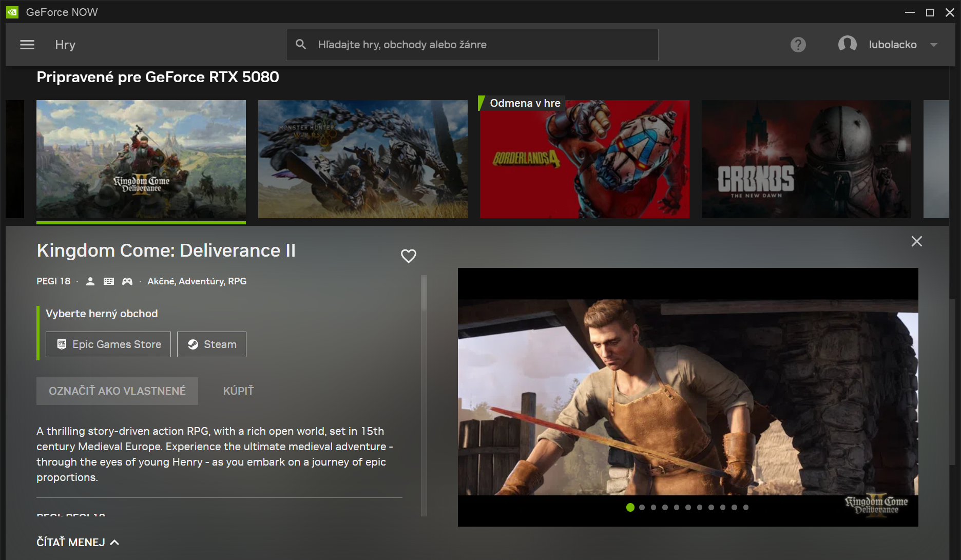This screenshot has width=961, height=560.
Task: Click the user profile avatar icon
Action: pyautogui.click(x=847, y=45)
